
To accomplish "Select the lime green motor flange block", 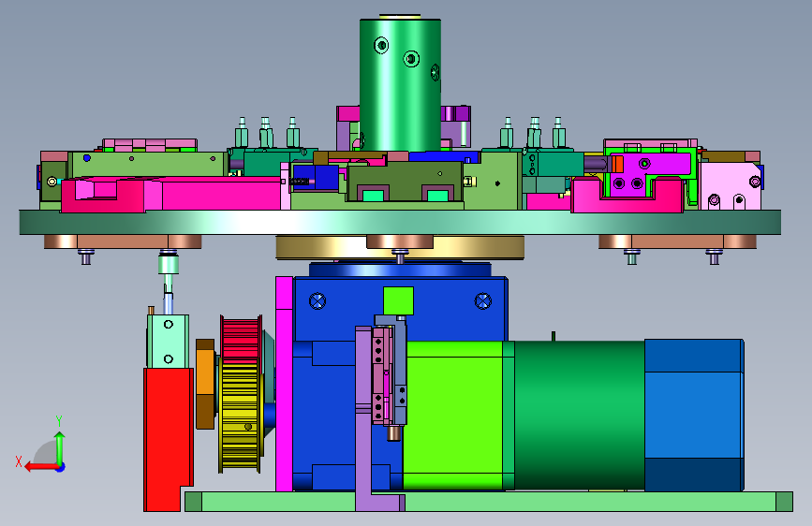I will (x=454, y=415).
